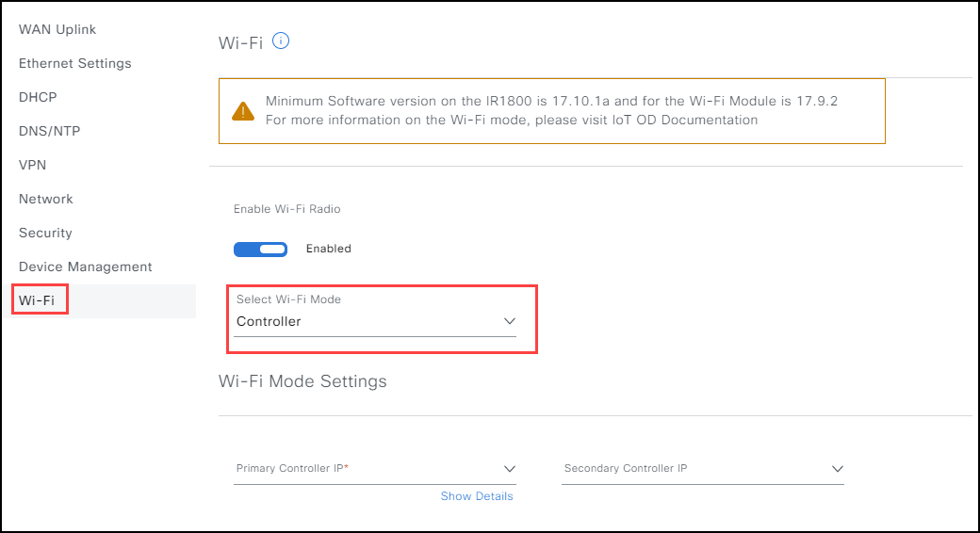
Task: Click the Enabled label beside the toggle
Action: click(x=329, y=249)
